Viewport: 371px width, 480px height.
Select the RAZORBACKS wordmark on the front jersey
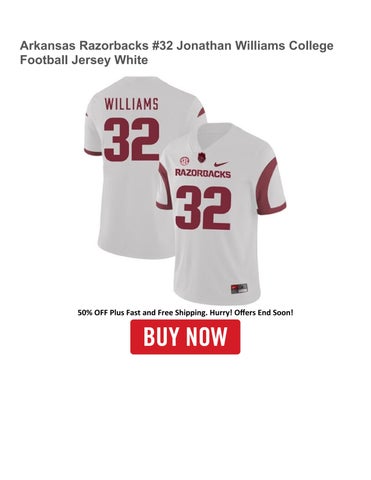click(x=203, y=173)
